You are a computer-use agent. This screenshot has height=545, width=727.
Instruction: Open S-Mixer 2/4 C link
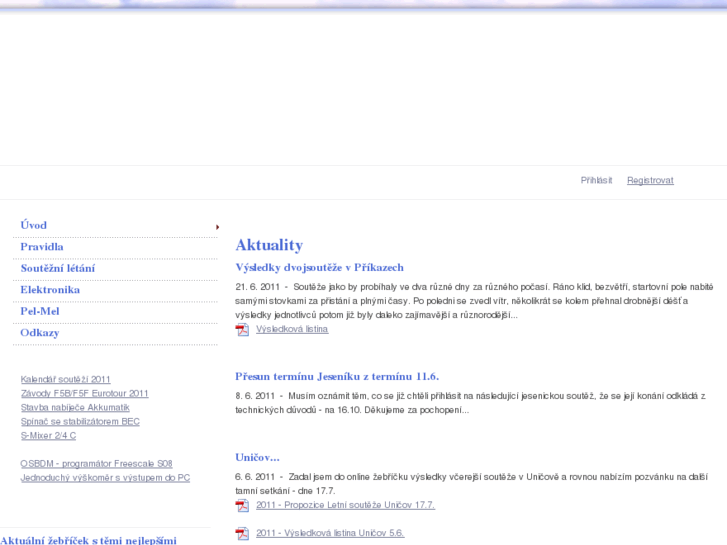tap(48, 436)
